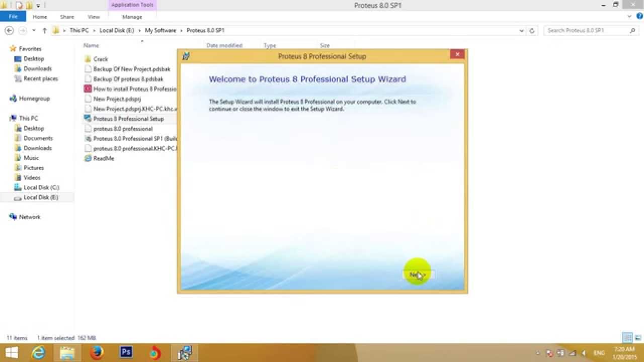The width and height of the screenshot is (644, 362).
Task: Select the ReadMe file
Action: tap(103, 158)
